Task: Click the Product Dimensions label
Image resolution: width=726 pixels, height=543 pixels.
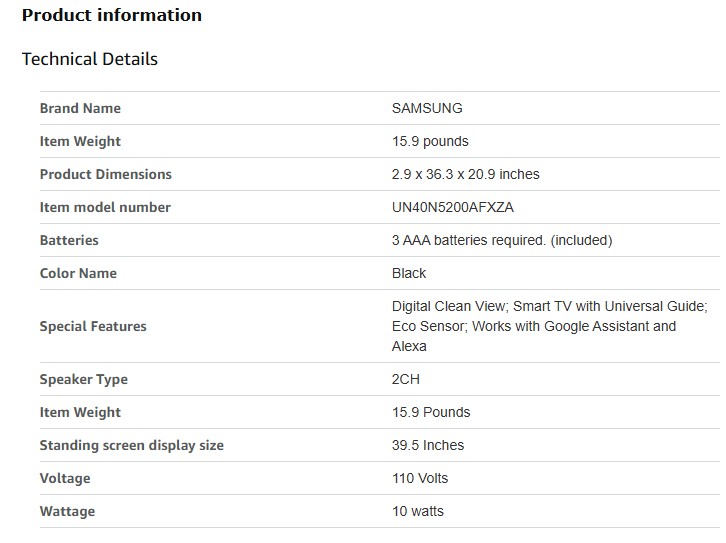Action: pos(105,174)
